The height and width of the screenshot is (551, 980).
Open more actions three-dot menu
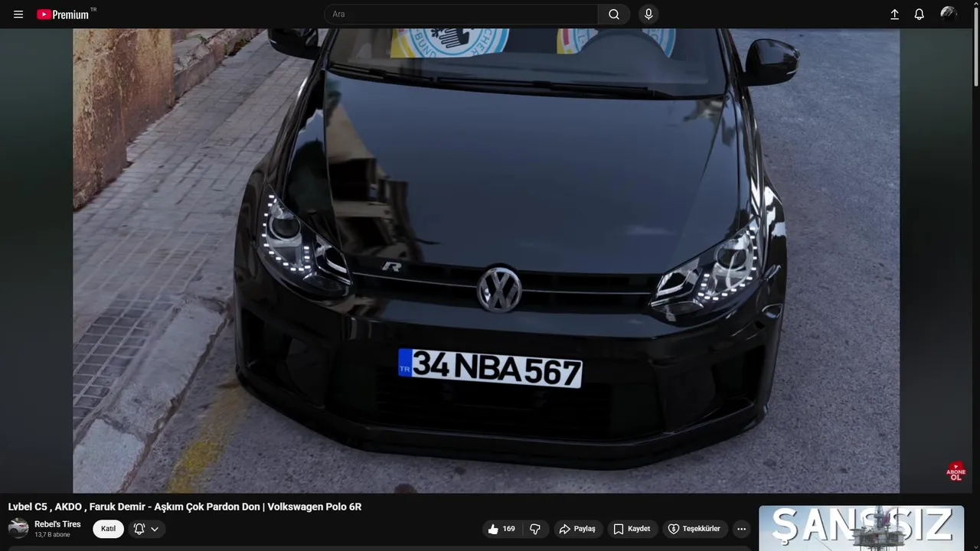[741, 529]
